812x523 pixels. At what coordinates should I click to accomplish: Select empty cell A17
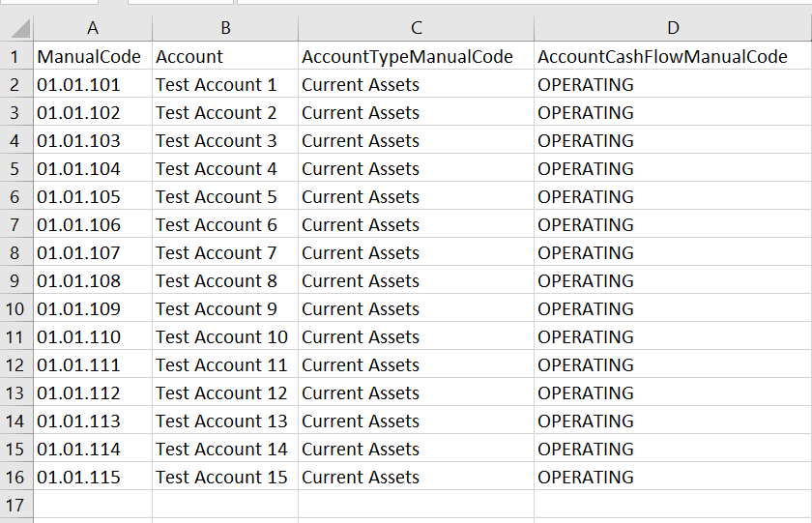coord(93,506)
